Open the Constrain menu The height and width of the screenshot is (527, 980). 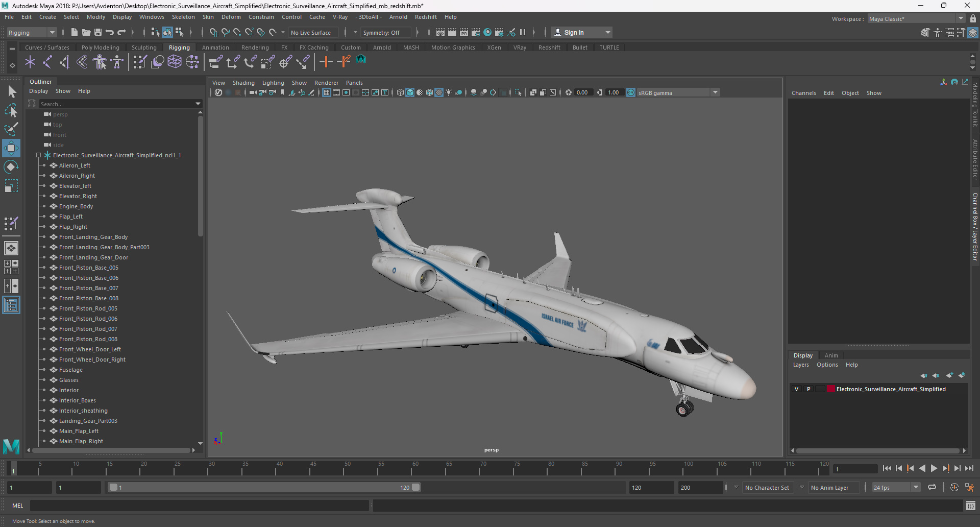261,17
